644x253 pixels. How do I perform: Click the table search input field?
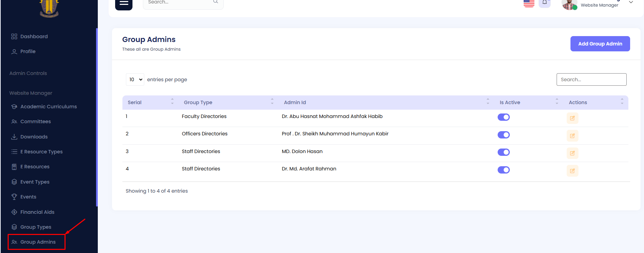coord(591,79)
